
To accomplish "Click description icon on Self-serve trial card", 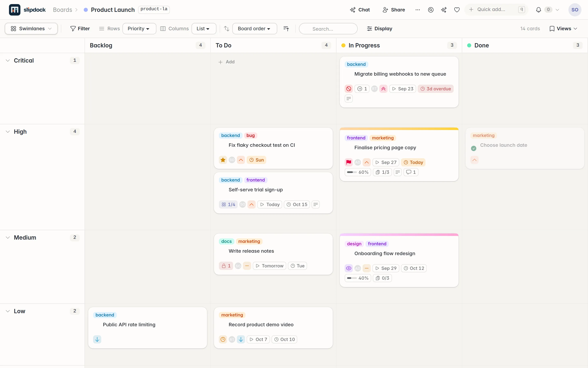I will coord(316,204).
